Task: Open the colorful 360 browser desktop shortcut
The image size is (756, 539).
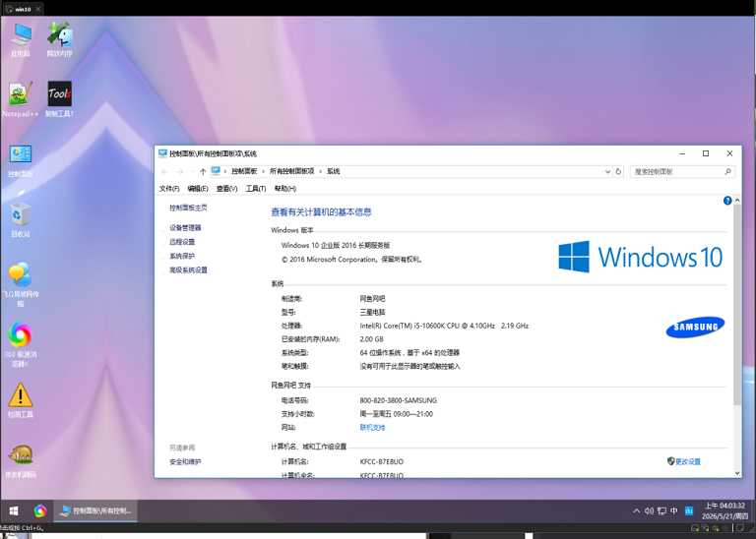Action: point(21,344)
